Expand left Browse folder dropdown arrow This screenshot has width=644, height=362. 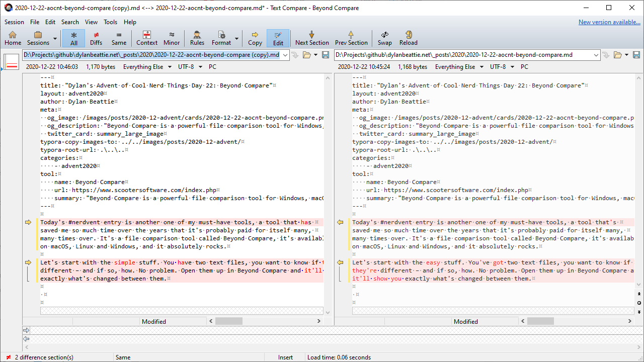point(314,55)
